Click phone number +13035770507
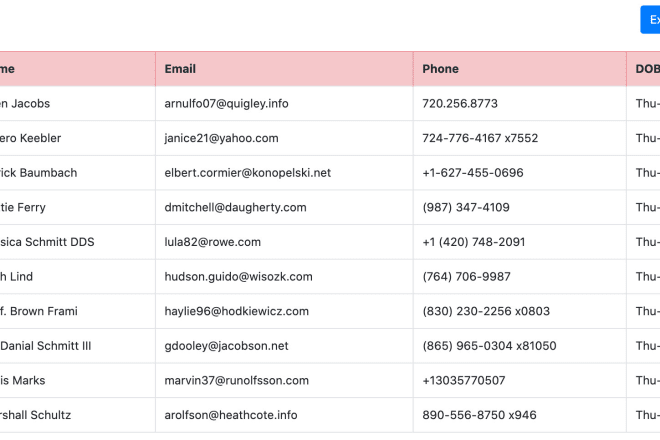This screenshot has width=660, height=440. pyautogui.click(x=464, y=380)
